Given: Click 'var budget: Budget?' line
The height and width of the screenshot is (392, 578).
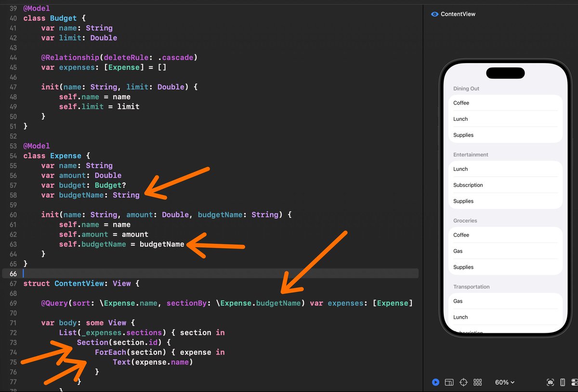Looking at the screenshot, I should 83,185.
